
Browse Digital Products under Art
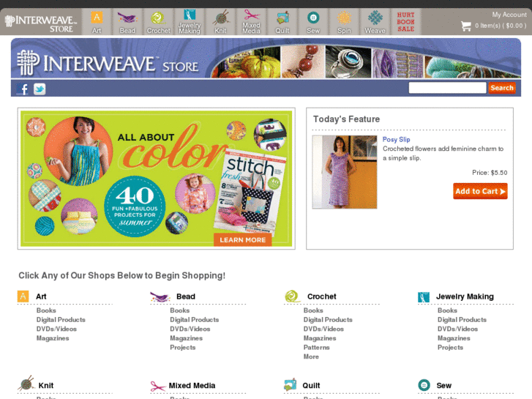pos(61,319)
